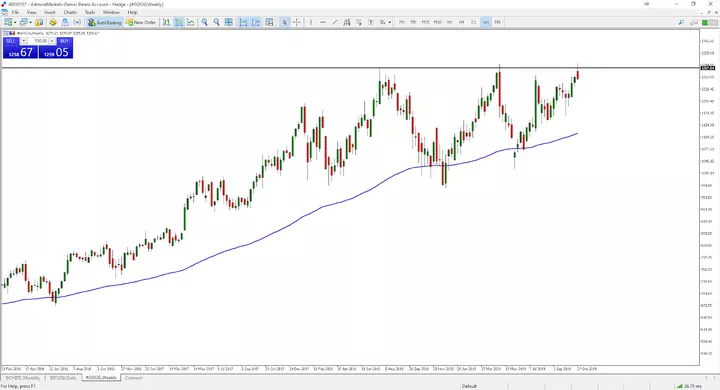
Task: Open the New Order dialog
Action: pyautogui.click(x=141, y=22)
